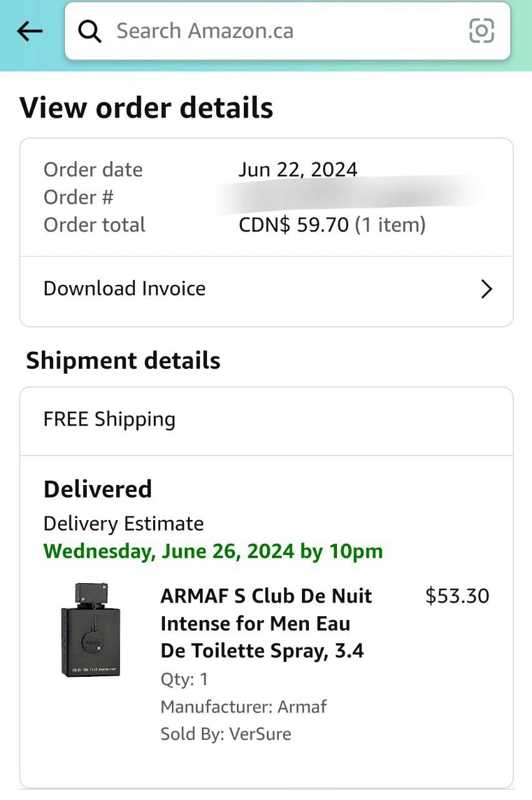Viewport: 532px width, 800px height.
Task: Click the Sold By: VerSure text
Action: [226, 734]
